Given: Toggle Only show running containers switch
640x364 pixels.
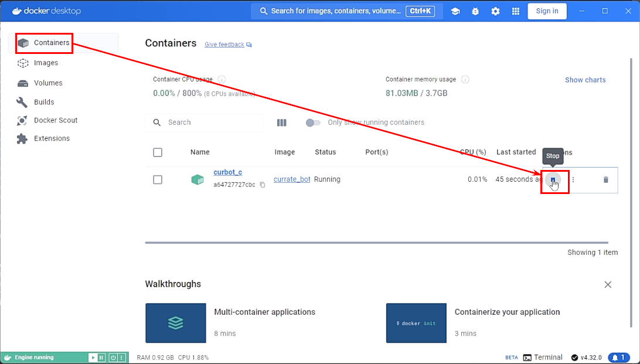Looking at the screenshot, I should pos(313,123).
